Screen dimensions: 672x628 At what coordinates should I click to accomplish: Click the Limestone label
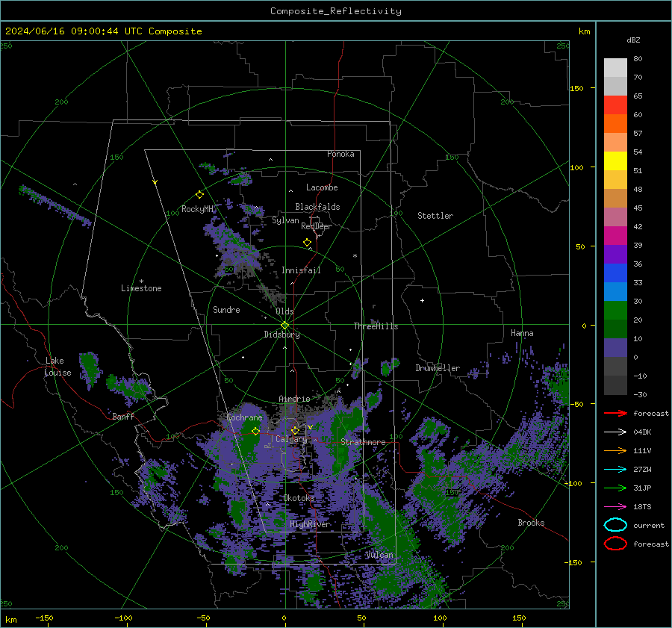[141, 288]
